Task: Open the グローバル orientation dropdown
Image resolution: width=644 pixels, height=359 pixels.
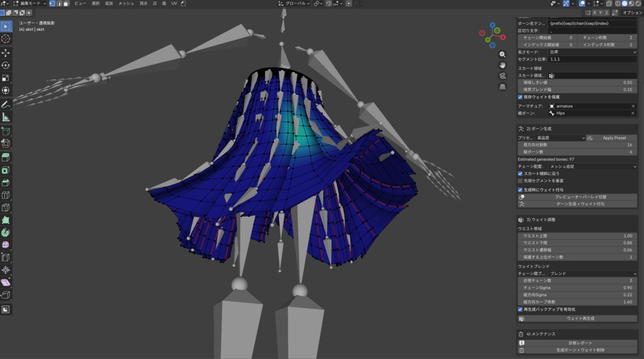Action: tap(294, 3)
